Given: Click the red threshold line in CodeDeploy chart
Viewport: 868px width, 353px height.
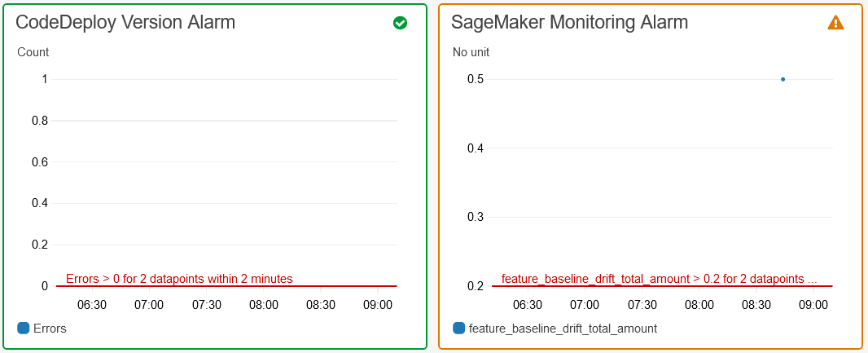Looking at the screenshot, I should pos(226,286).
